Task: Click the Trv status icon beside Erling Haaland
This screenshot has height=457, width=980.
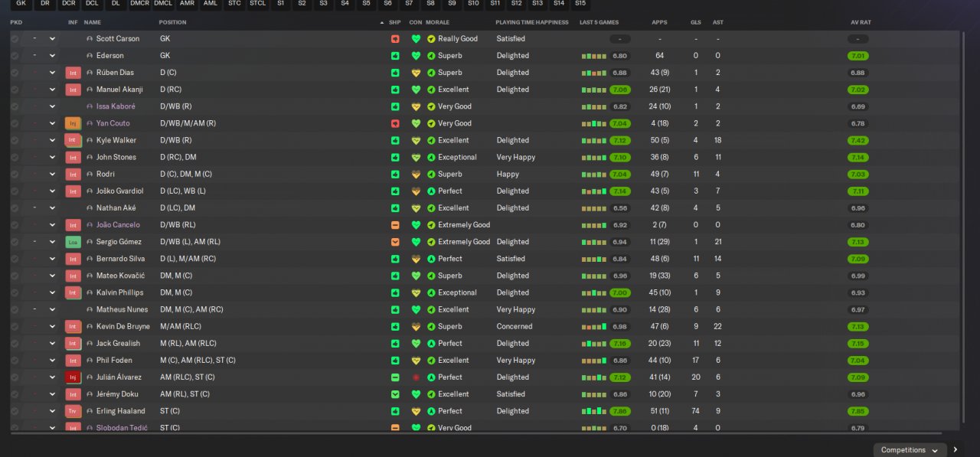Action: click(x=73, y=411)
